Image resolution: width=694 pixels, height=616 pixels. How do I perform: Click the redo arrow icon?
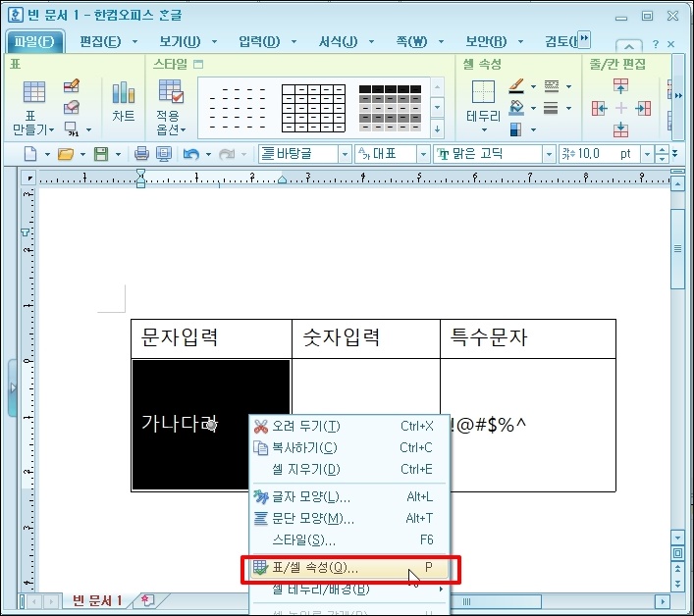[227, 154]
